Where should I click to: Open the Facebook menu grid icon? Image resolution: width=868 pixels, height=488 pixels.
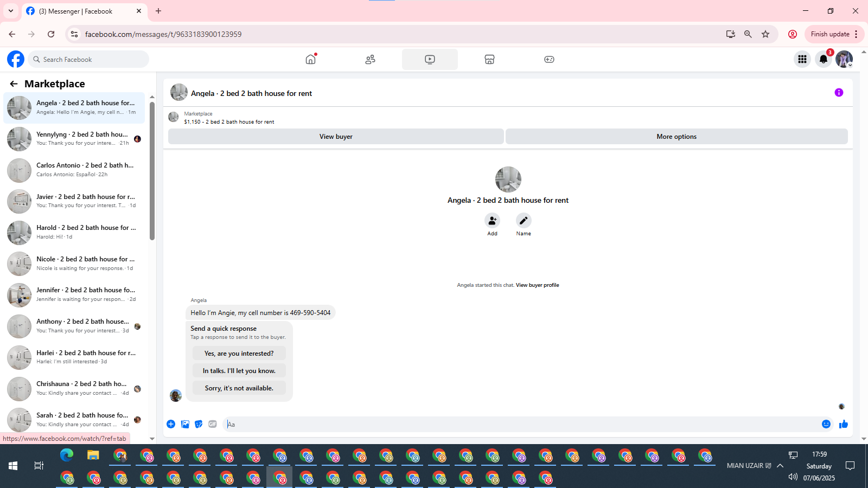pos(802,59)
